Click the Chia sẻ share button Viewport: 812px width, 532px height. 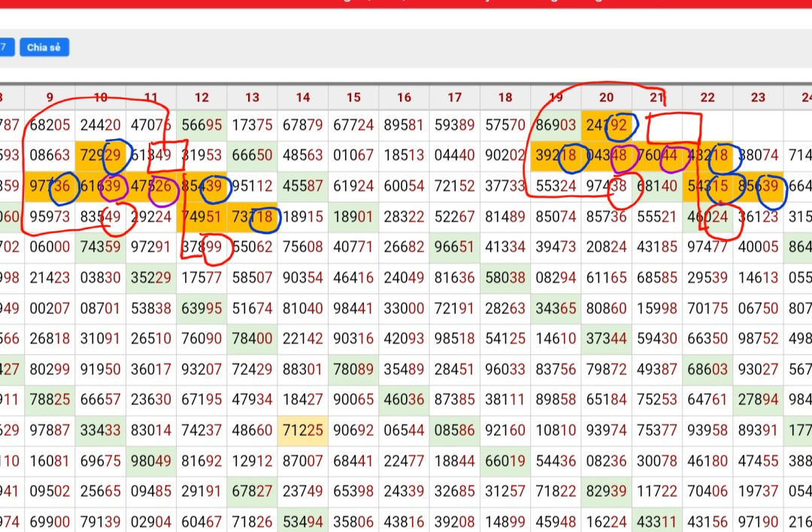pos(44,47)
